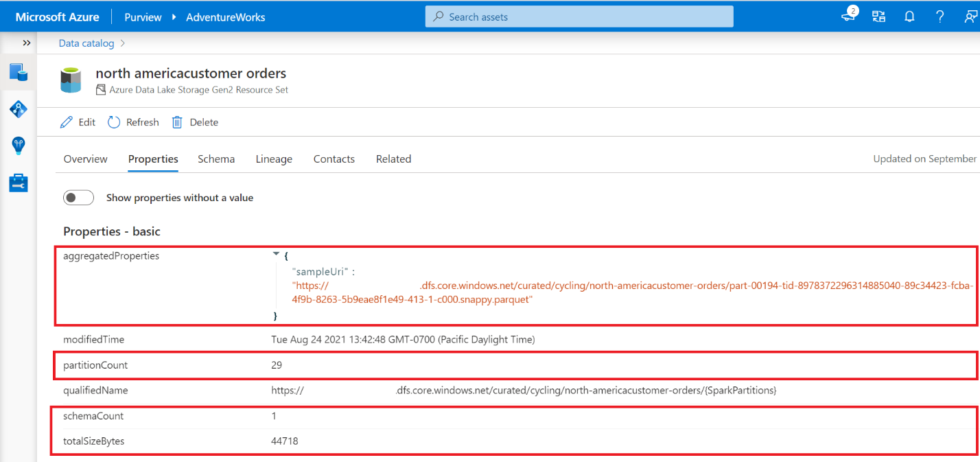Toggle Show properties without a value
The height and width of the screenshot is (462, 980).
coord(78,198)
